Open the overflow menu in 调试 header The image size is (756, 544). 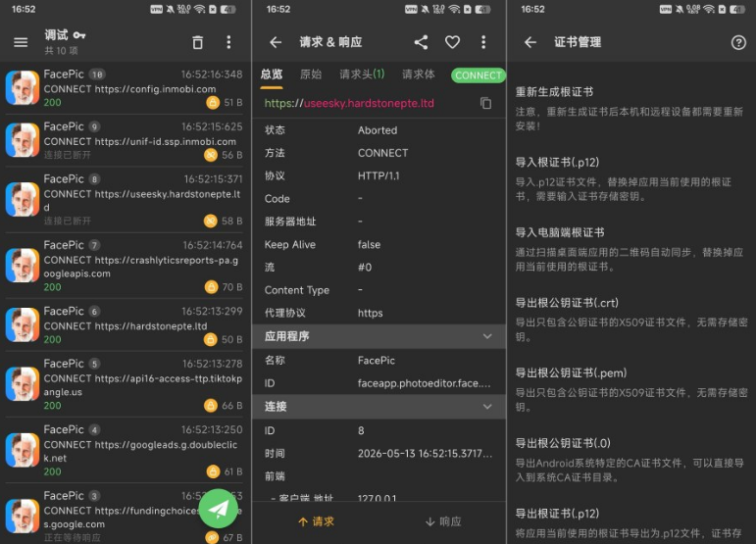click(x=228, y=42)
